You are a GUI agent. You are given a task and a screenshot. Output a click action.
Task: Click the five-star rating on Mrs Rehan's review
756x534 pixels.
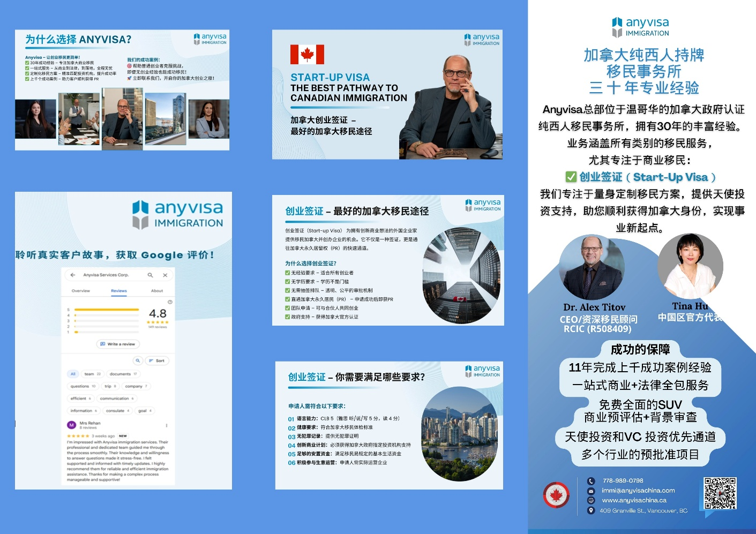(78, 436)
